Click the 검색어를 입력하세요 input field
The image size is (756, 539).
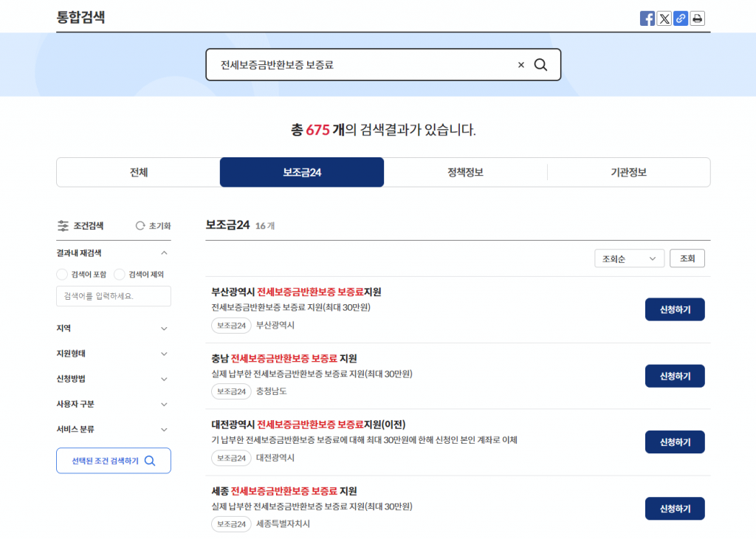click(114, 296)
